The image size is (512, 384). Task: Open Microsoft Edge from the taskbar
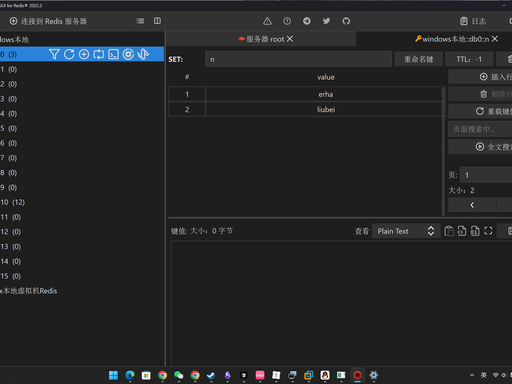coord(130,375)
